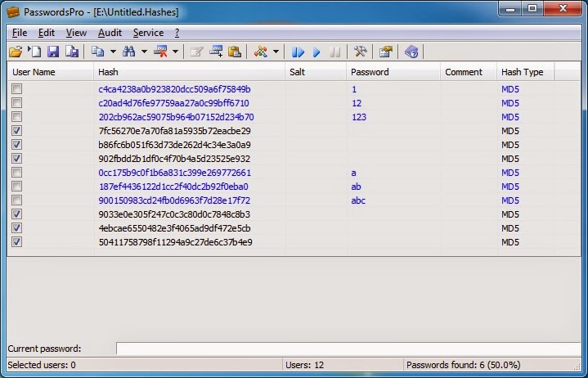This screenshot has width=588, height=378.
Task: Click the options window icon
Action: click(x=385, y=52)
